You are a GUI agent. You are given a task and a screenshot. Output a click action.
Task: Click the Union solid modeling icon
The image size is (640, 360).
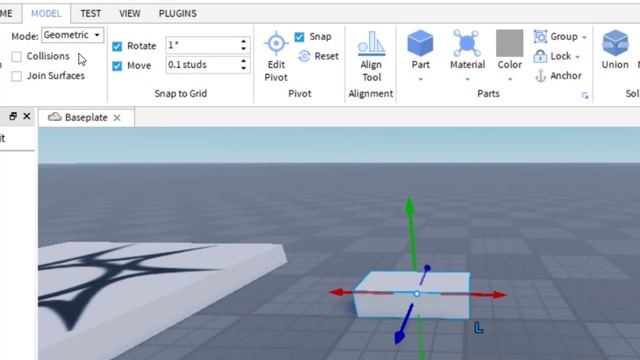[x=615, y=43]
